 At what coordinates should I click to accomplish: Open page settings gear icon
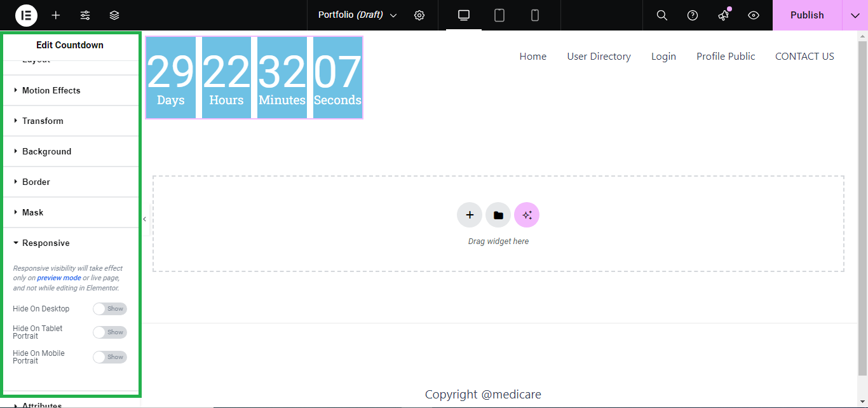click(419, 15)
